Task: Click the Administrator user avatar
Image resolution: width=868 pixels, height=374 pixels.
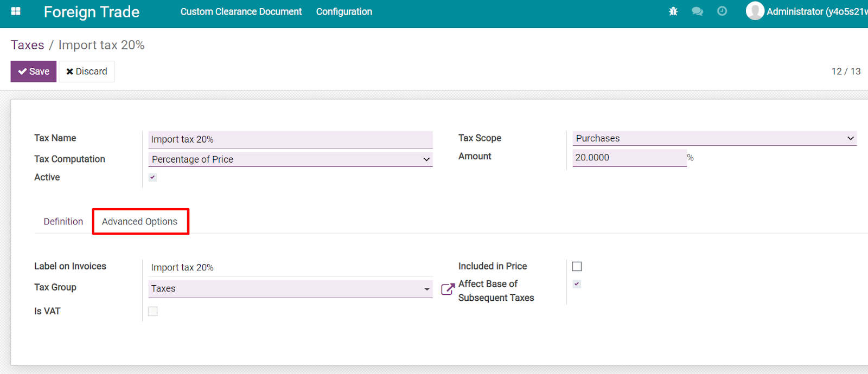Action: coord(755,11)
